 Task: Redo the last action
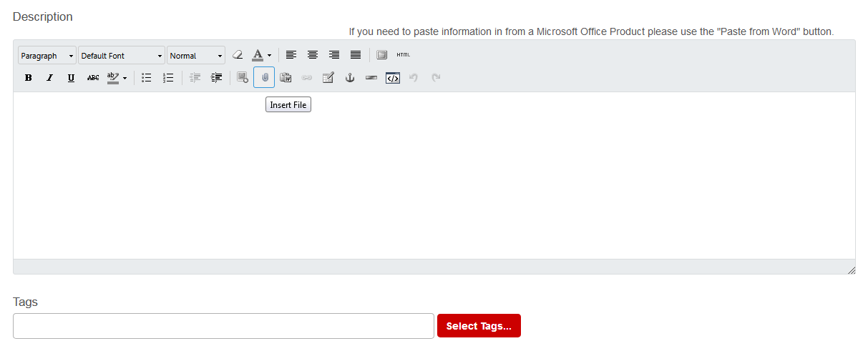[x=435, y=78]
